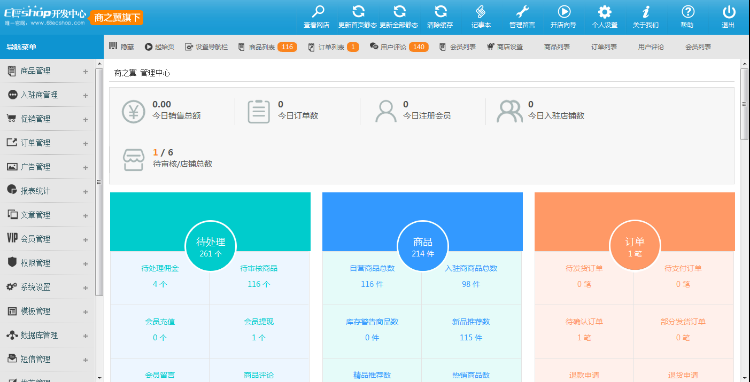
Task: Click the 权限管理 shield icon
Action: pyautogui.click(x=12, y=262)
